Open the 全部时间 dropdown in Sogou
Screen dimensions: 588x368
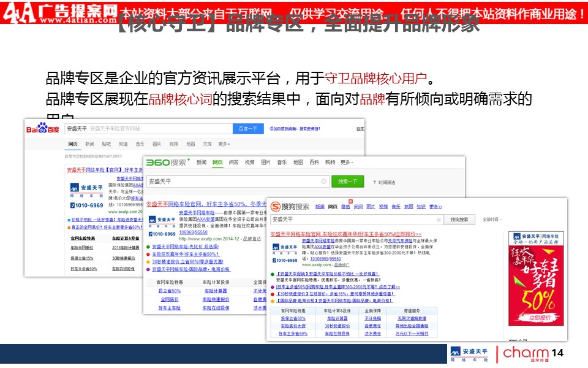[x=492, y=220]
